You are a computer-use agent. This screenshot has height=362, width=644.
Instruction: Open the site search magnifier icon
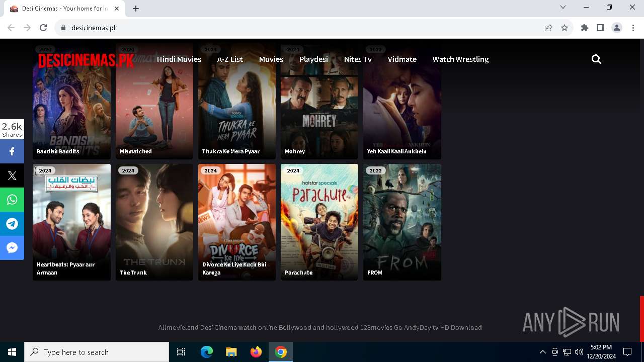(x=596, y=59)
